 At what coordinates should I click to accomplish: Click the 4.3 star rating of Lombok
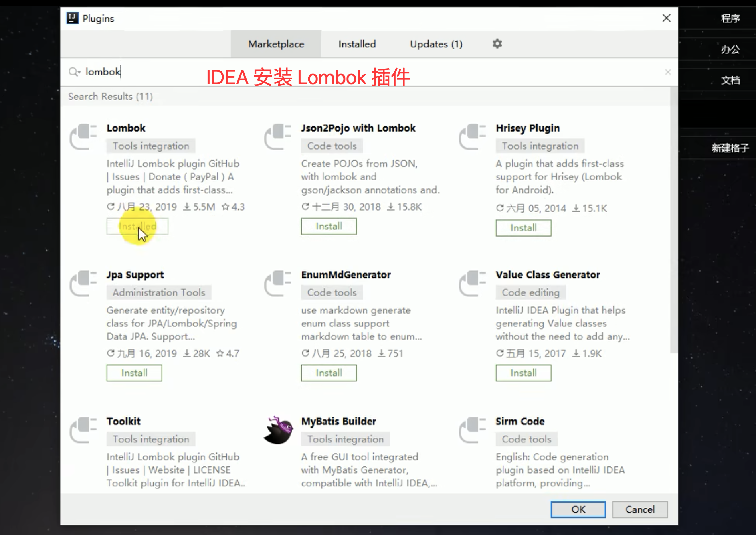point(233,207)
